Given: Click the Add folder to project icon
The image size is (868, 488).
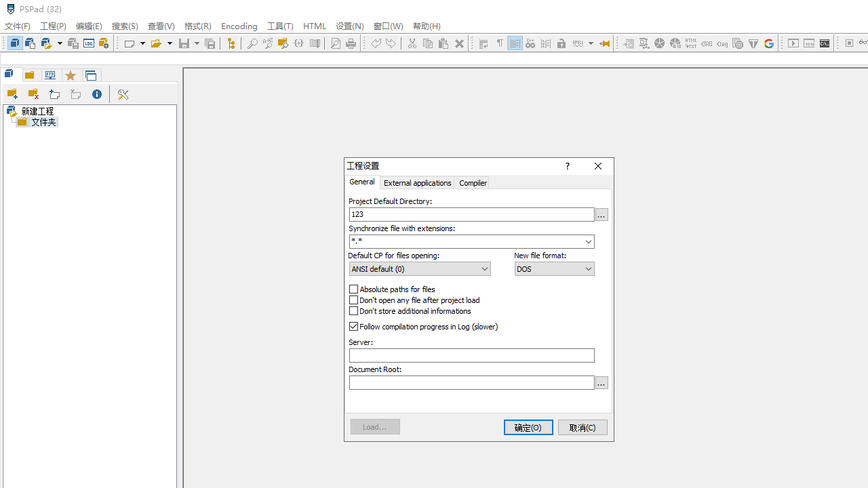Looking at the screenshot, I should pyautogui.click(x=12, y=94).
